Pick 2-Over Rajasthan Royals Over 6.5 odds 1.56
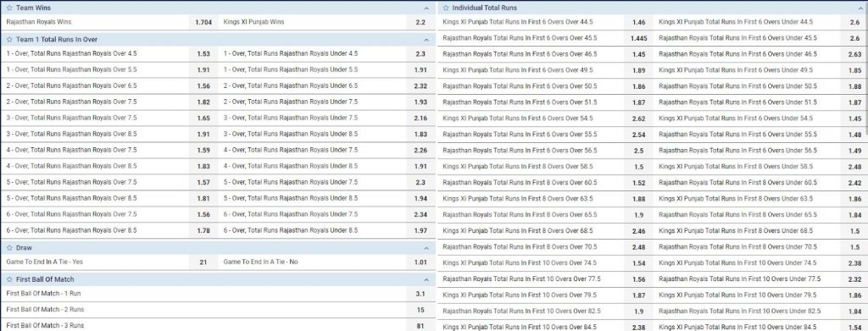The height and width of the screenshot is (331, 868). pos(203,86)
